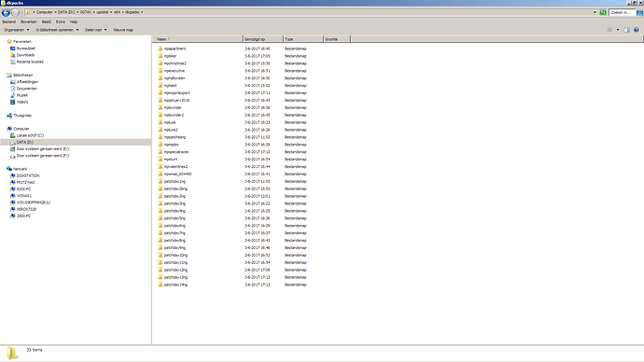Select the mpjanuary2016 folder name
644x362 pixels.
pyautogui.click(x=176, y=100)
